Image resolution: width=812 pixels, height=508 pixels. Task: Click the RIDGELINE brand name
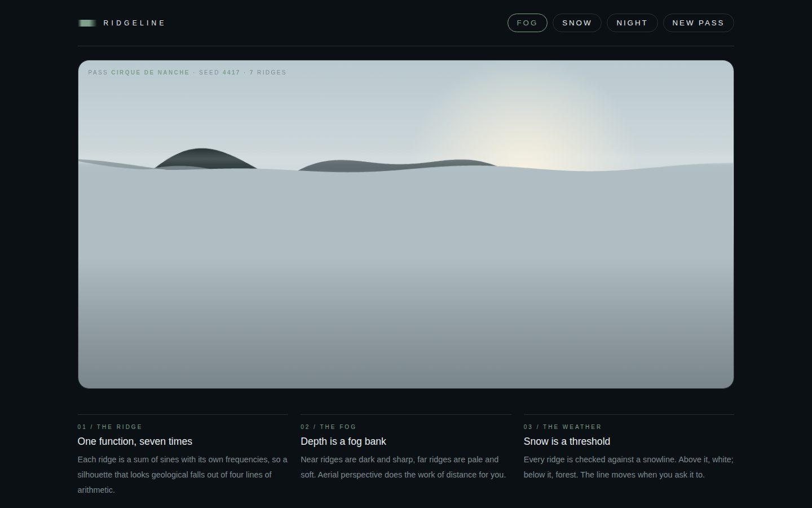point(135,23)
